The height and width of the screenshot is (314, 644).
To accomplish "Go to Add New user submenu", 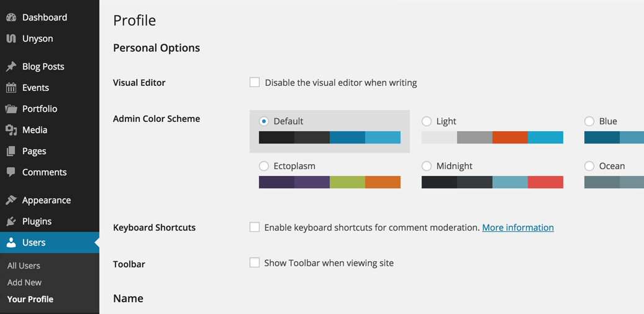I will [24, 282].
